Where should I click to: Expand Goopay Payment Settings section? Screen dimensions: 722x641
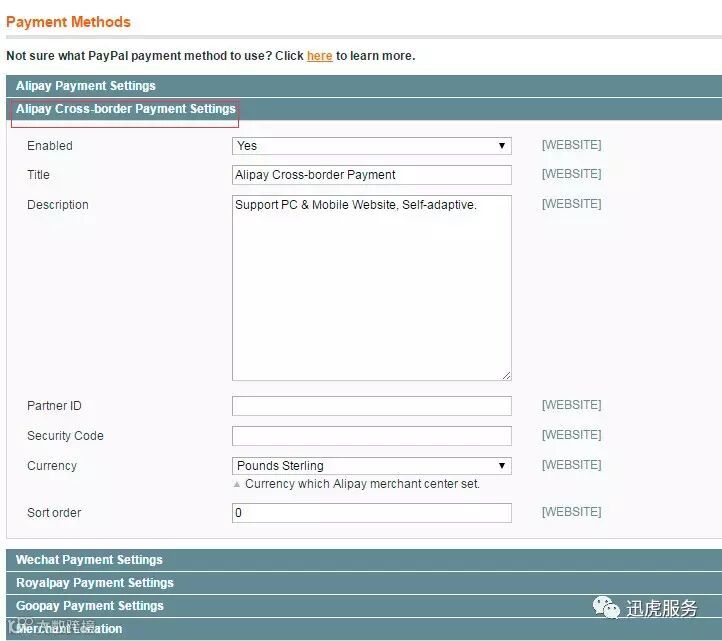point(364,606)
